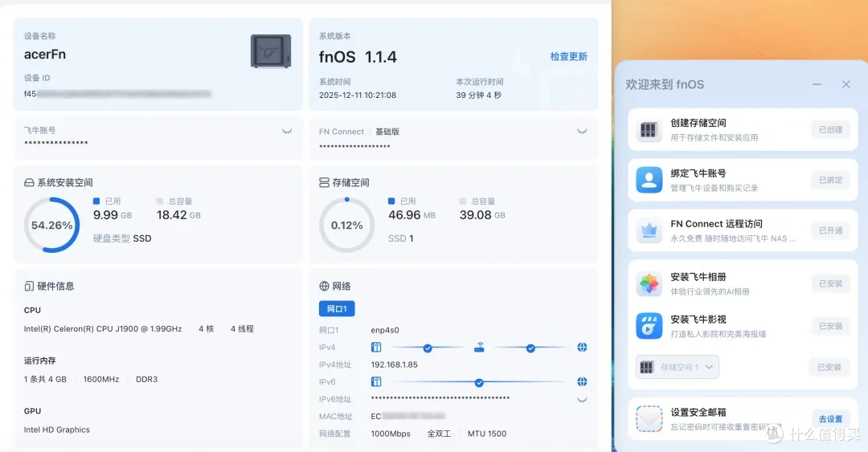Viewport: 868px width, 452px height.
Task: Click the IPv4 internet globe icon
Action: (582, 348)
